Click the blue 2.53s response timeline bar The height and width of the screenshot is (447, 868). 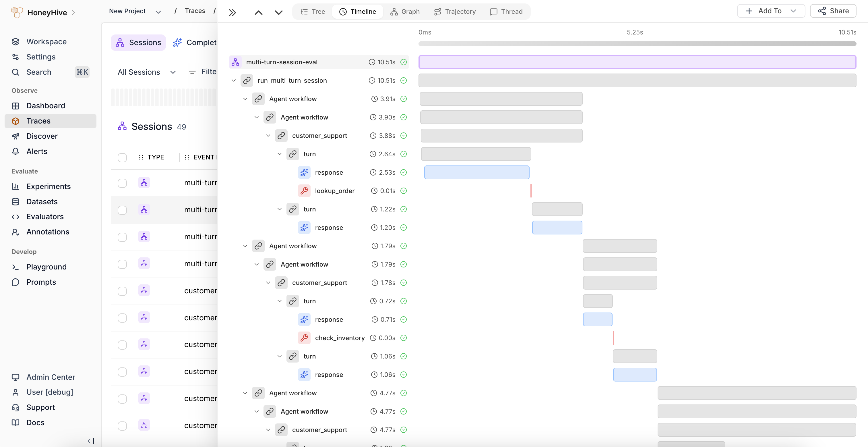tap(476, 172)
